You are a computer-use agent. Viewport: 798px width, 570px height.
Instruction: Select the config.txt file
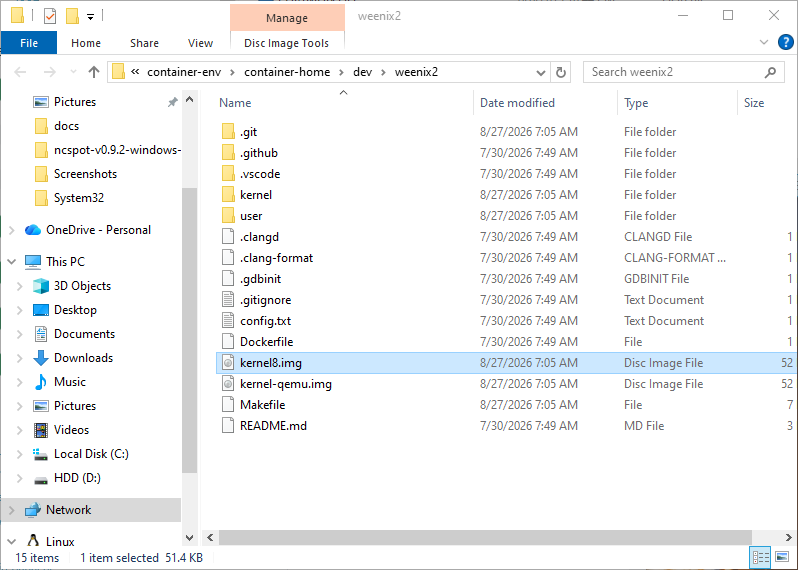[x=266, y=321]
